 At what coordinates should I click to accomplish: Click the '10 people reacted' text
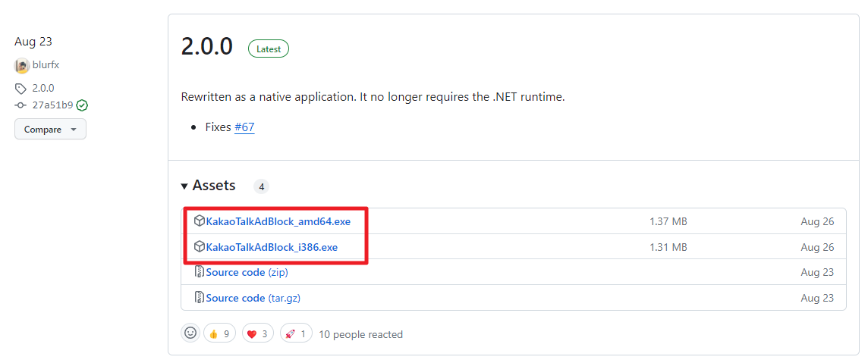coord(361,334)
